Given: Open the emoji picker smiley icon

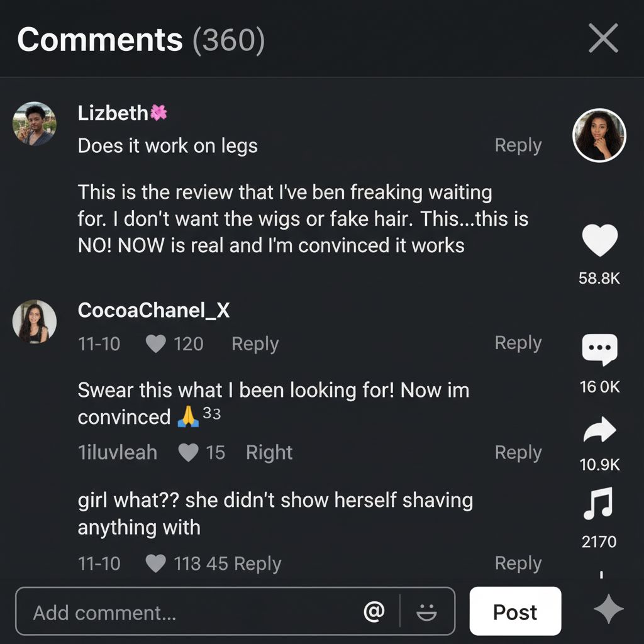Looking at the screenshot, I should [x=426, y=611].
